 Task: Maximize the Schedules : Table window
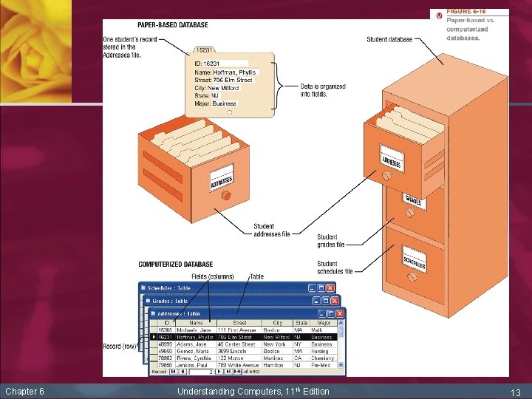[x=321, y=288]
